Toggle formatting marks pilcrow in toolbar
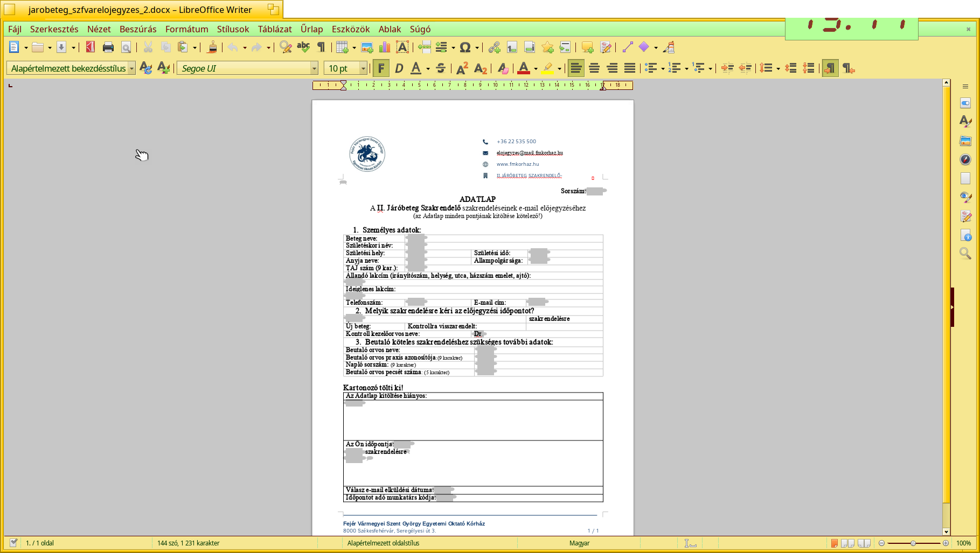This screenshot has height=553, width=980. [321, 47]
